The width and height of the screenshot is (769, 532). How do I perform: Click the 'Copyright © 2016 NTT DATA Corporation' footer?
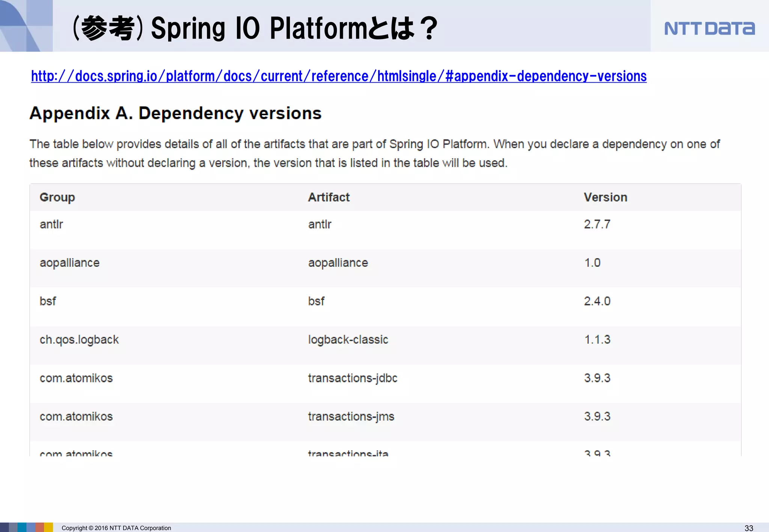tap(116, 528)
